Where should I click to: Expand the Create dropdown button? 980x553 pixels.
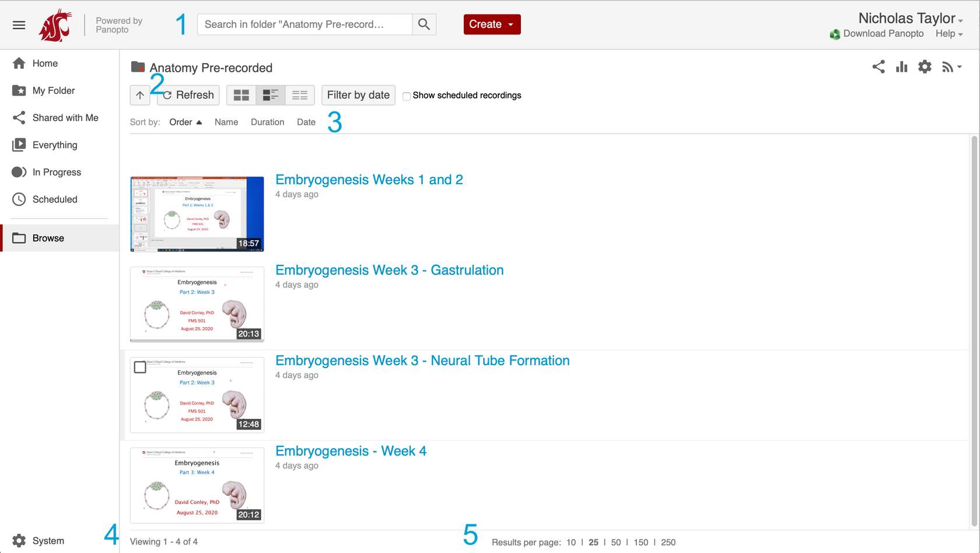pyautogui.click(x=492, y=24)
